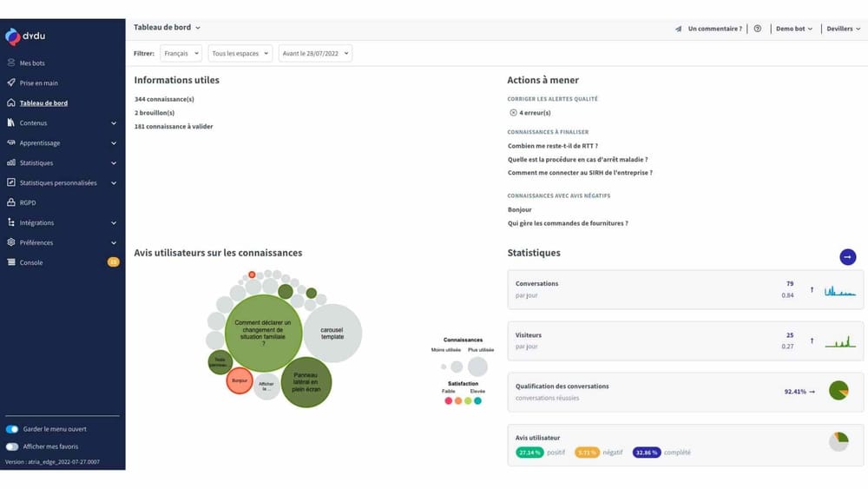This screenshot has height=489, width=868.
Task: Click the help question mark icon
Action: (x=758, y=29)
